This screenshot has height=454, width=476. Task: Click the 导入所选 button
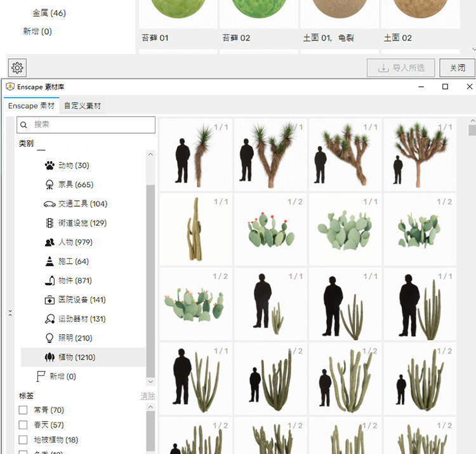[x=400, y=68]
